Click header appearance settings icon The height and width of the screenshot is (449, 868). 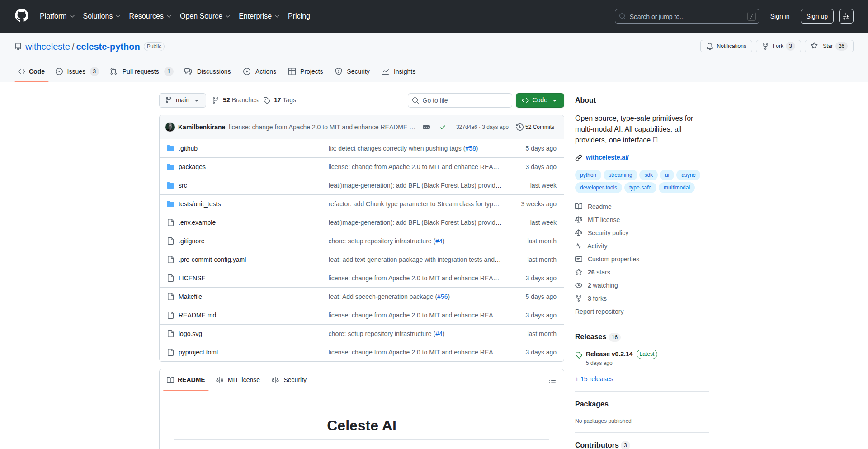point(846,16)
